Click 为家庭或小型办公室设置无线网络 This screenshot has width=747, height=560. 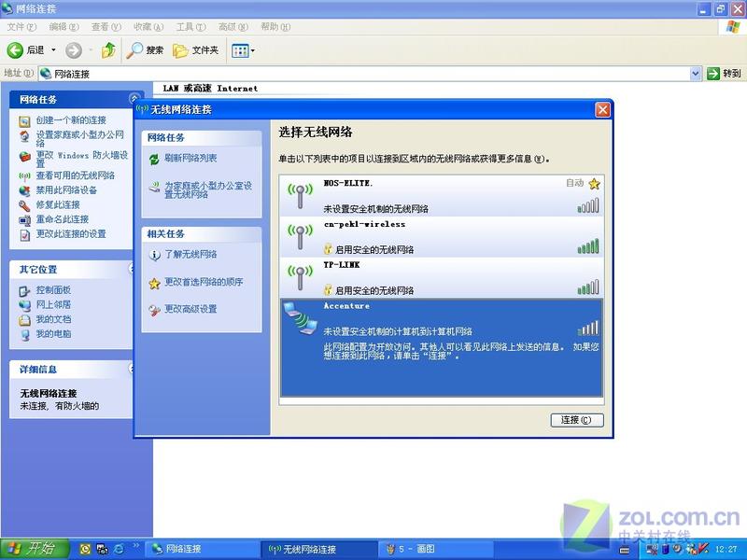(208, 190)
